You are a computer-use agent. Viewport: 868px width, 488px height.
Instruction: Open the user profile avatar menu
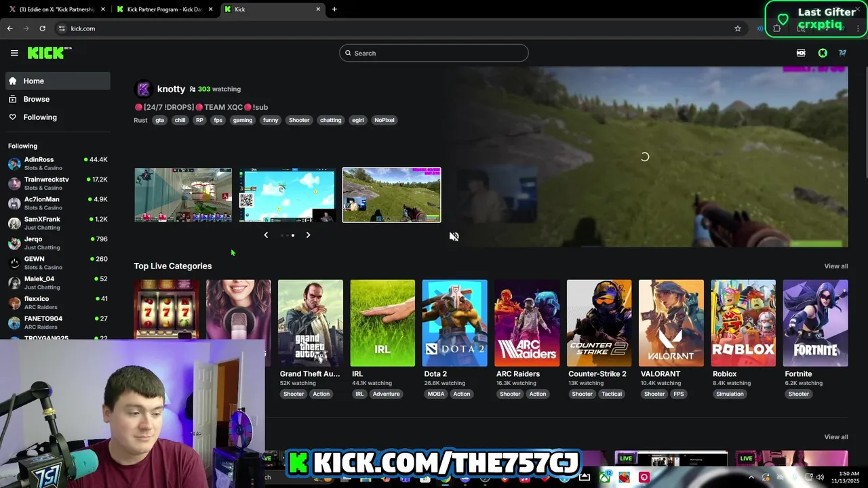pos(842,53)
